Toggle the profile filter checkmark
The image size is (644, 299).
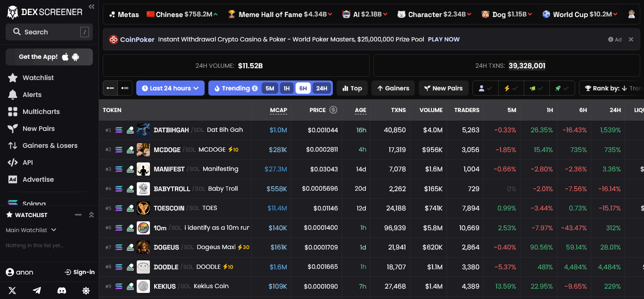pos(486,88)
